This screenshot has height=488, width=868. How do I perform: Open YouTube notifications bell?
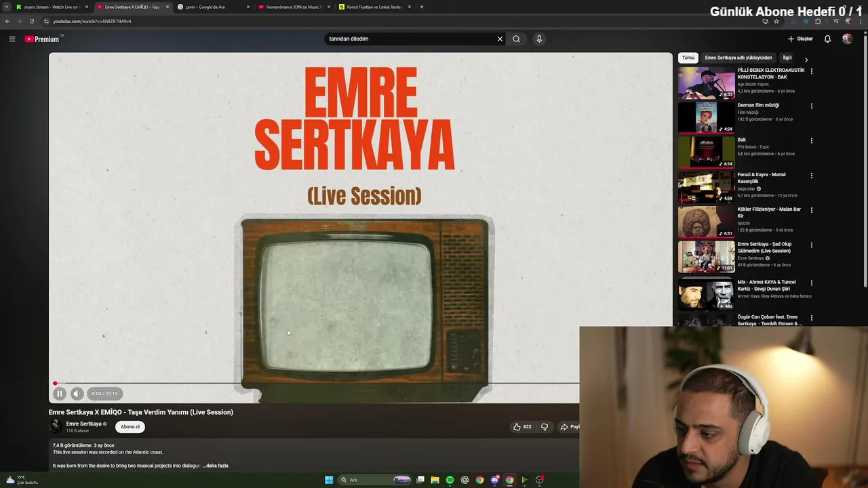[x=827, y=39]
